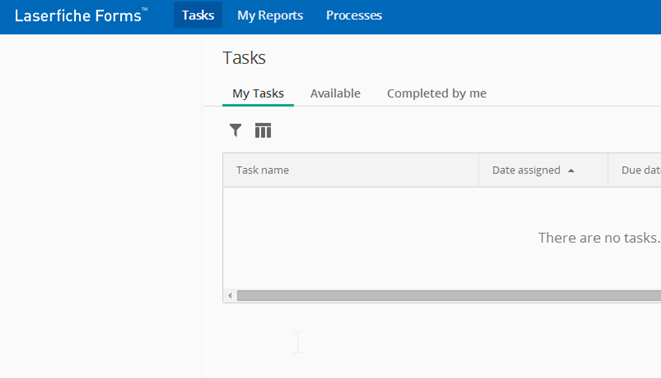This screenshot has height=378, width=661.
Task: Open Processes in the top navigation
Action: click(x=354, y=16)
